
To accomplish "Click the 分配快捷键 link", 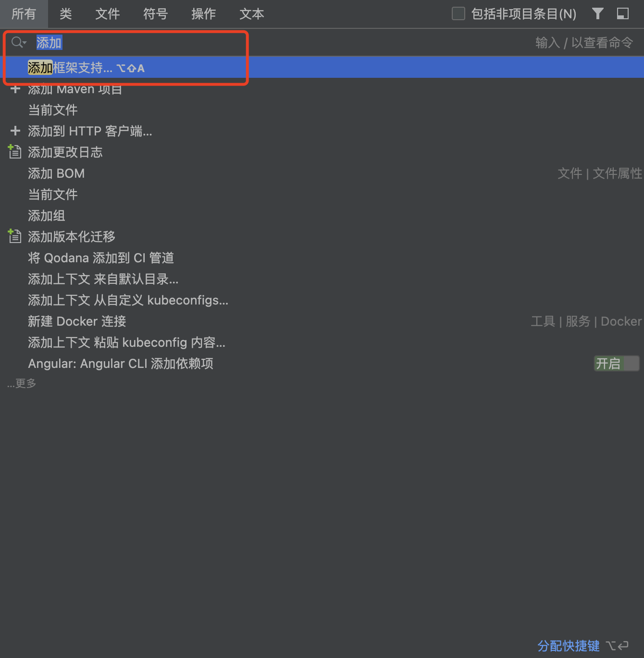I will [x=569, y=646].
